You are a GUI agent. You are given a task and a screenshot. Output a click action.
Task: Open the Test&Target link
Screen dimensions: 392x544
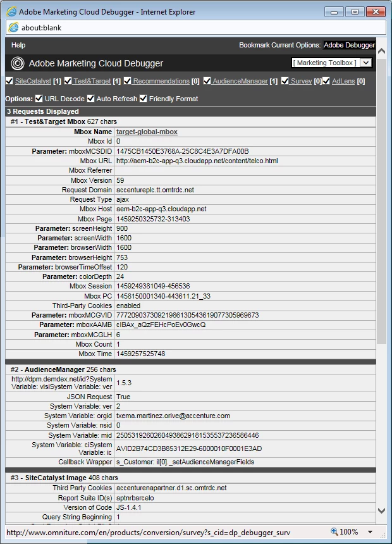[x=92, y=81]
